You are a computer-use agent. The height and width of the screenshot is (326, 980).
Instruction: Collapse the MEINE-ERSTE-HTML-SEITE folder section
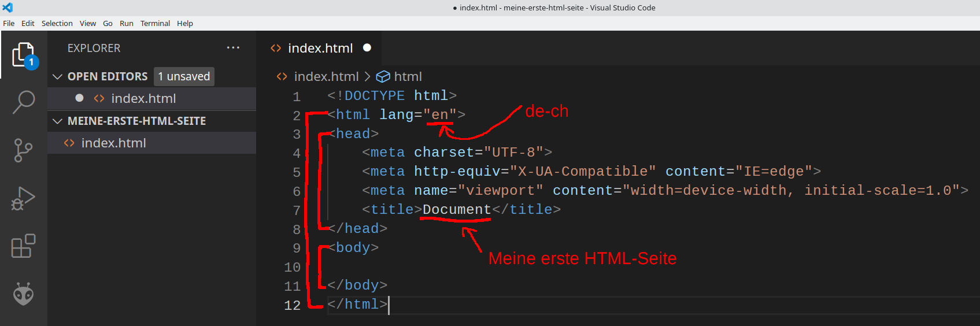pyautogui.click(x=57, y=121)
